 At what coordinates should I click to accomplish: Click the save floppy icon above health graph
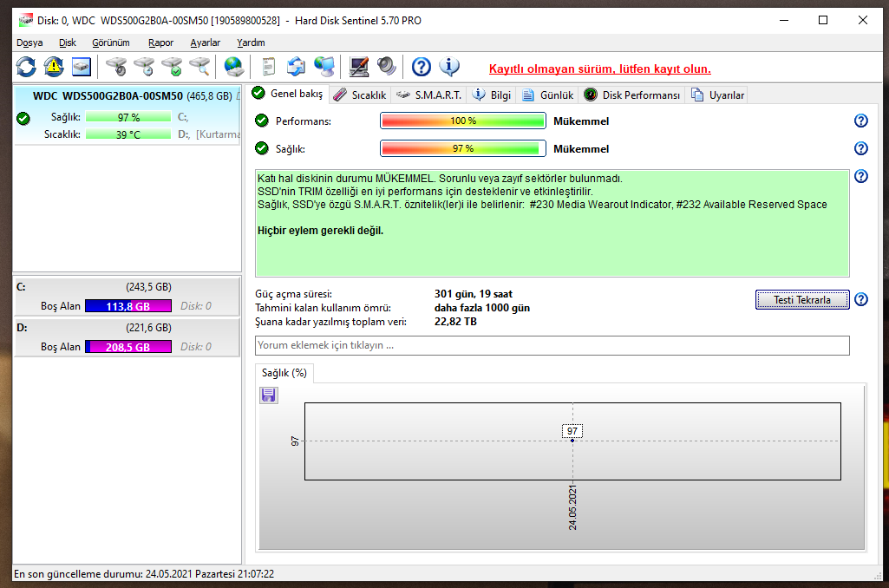click(269, 395)
